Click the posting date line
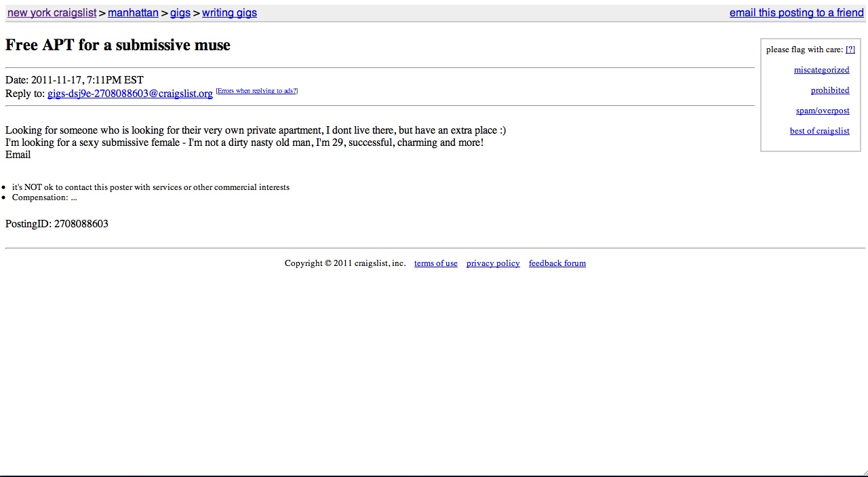This screenshot has width=868, height=477. click(x=75, y=80)
